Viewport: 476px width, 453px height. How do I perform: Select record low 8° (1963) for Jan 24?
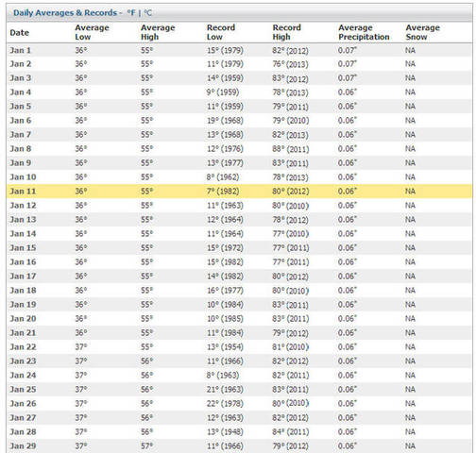coord(223,376)
